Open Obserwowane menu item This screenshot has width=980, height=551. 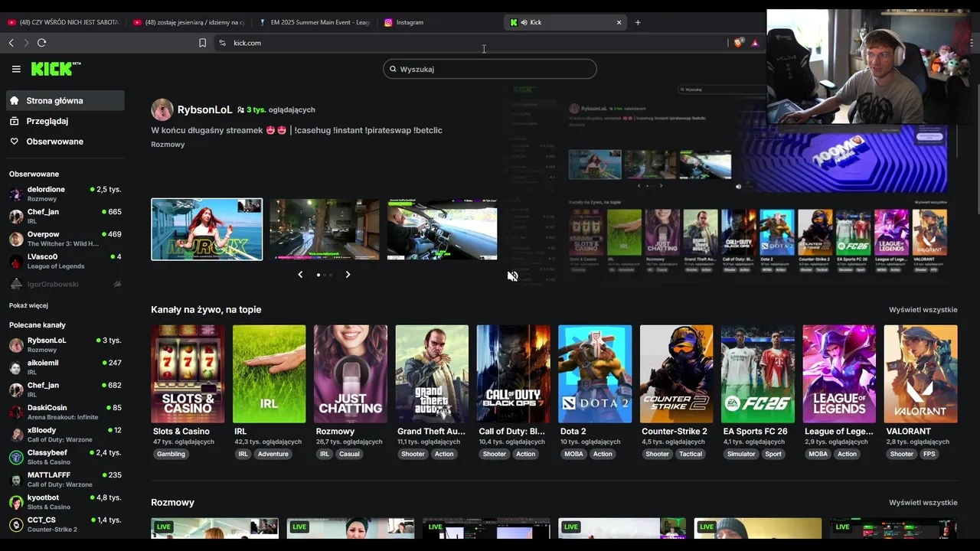pyautogui.click(x=66, y=142)
